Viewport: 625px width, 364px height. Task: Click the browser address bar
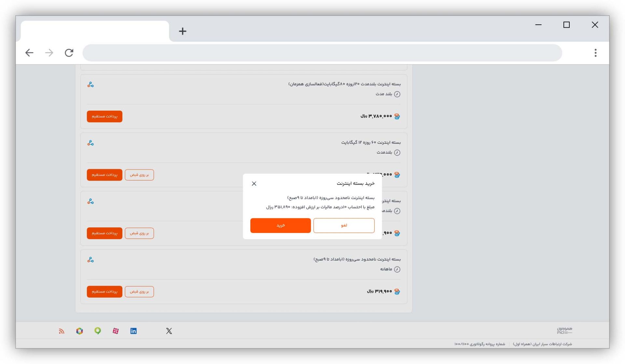(x=322, y=53)
